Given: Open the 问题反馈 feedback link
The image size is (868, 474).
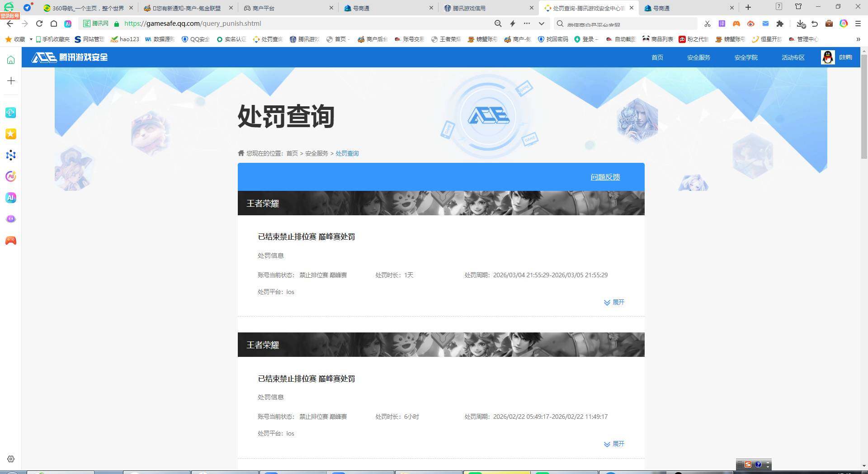Looking at the screenshot, I should pyautogui.click(x=605, y=177).
